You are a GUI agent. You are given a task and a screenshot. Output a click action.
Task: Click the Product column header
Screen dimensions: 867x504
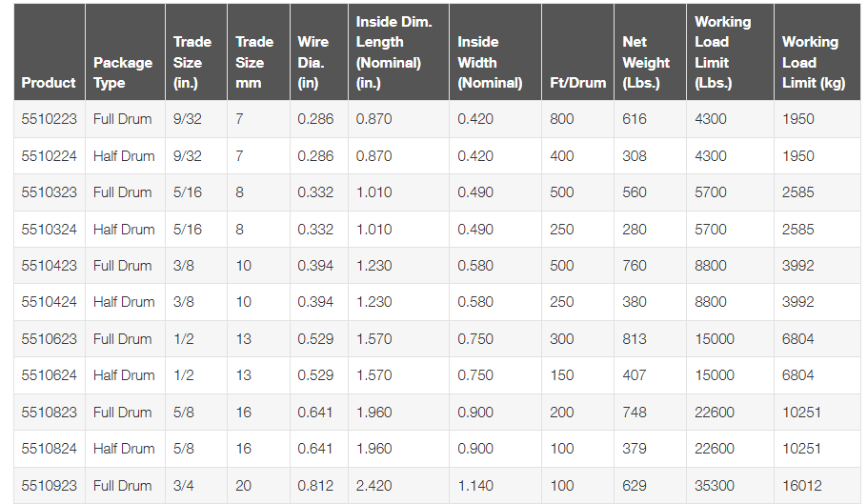pyautogui.click(x=49, y=83)
